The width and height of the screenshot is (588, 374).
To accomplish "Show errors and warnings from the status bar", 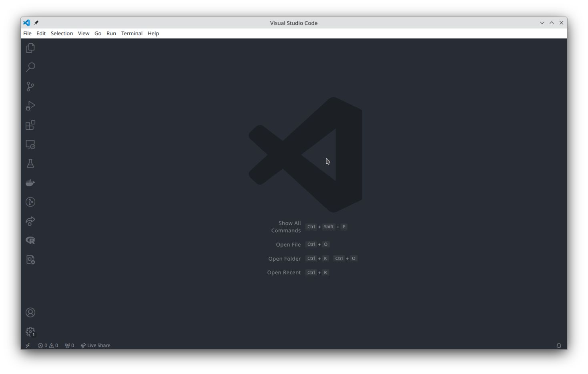I will [48, 346].
